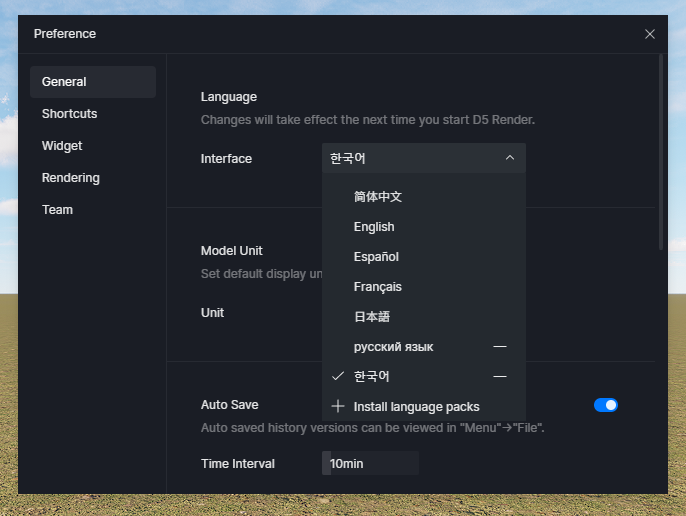Select the General preferences tab
The width and height of the screenshot is (686, 516).
pyautogui.click(x=64, y=82)
